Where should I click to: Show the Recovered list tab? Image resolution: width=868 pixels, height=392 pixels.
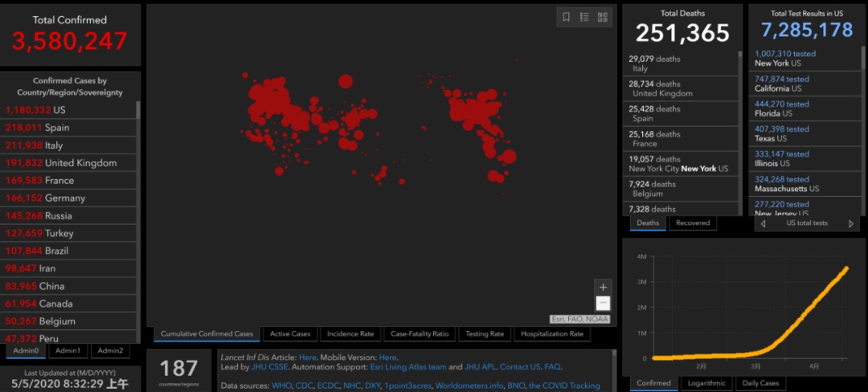(x=692, y=223)
